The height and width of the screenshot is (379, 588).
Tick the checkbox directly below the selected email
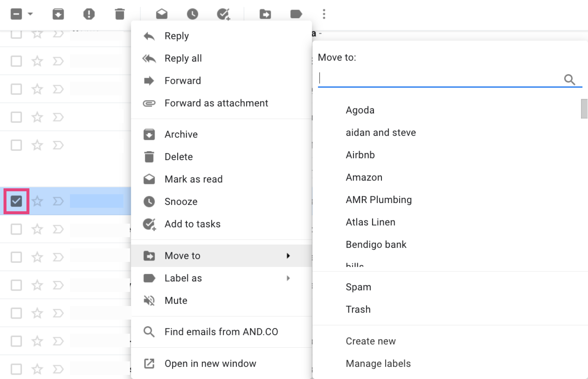click(16, 229)
